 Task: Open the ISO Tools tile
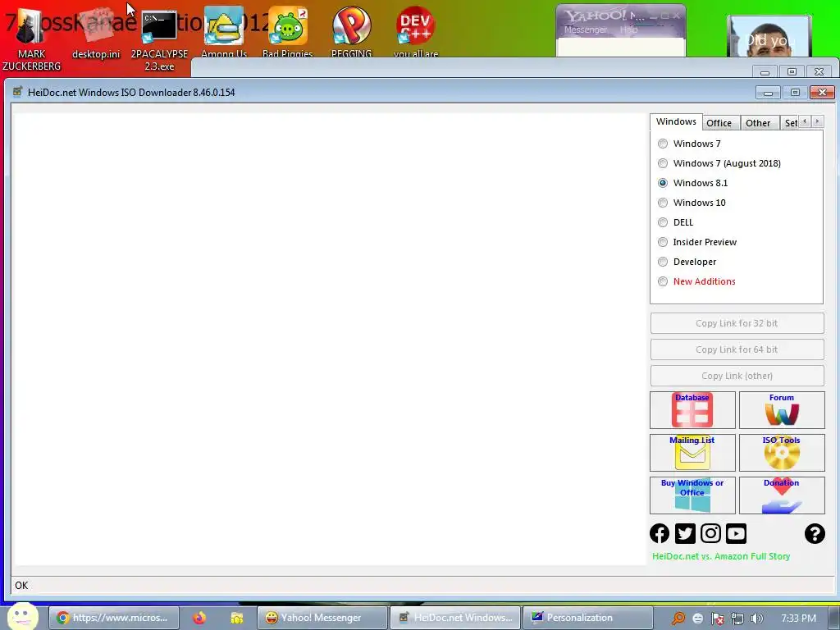(782, 453)
